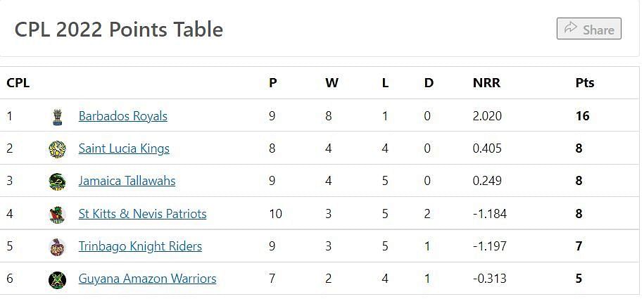
Task: Click the CPL 2022 Points Table heading
Action: [x=119, y=30]
